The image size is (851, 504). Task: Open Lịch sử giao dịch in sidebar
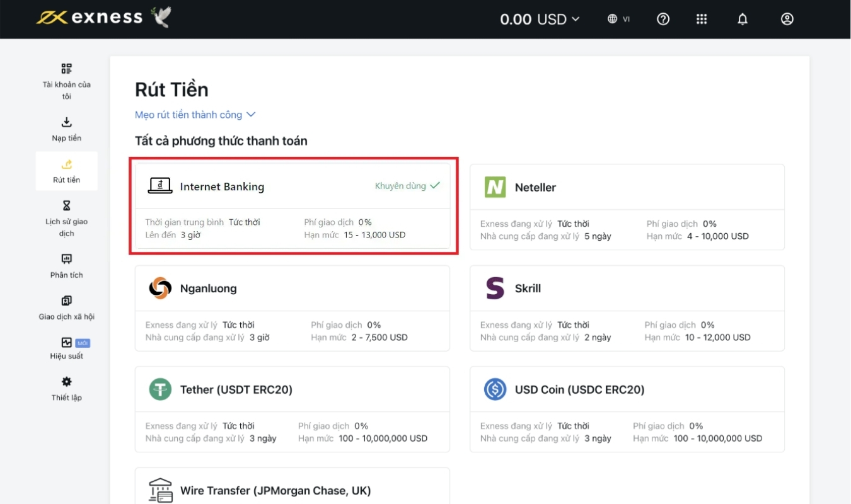tap(67, 218)
